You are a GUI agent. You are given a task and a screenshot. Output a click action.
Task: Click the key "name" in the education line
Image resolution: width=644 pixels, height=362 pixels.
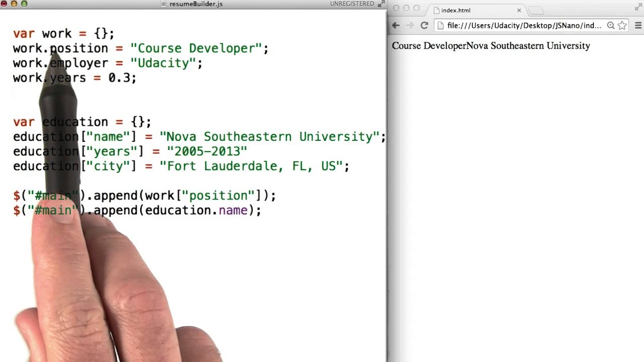tap(108, 137)
